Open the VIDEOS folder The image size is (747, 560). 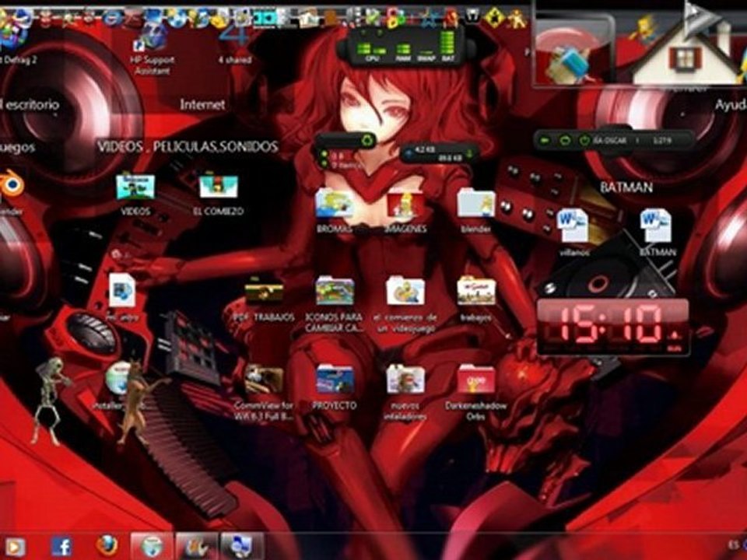[x=135, y=194]
